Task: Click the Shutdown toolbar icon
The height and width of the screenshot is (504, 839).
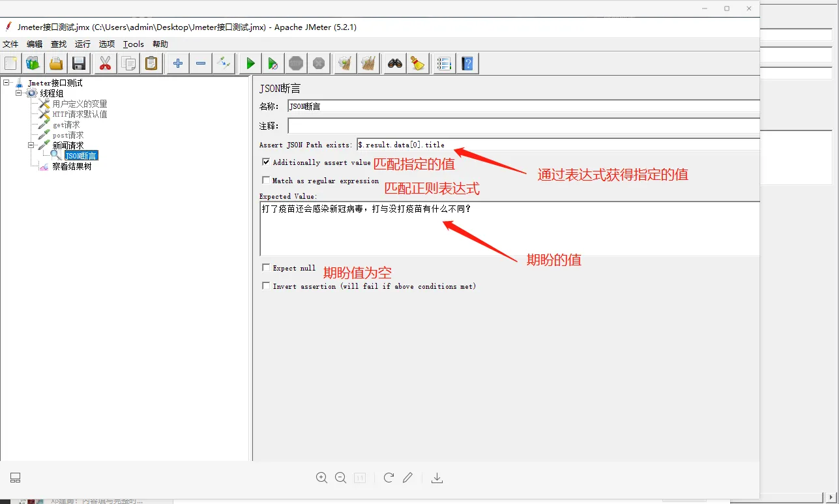Action: 319,63
